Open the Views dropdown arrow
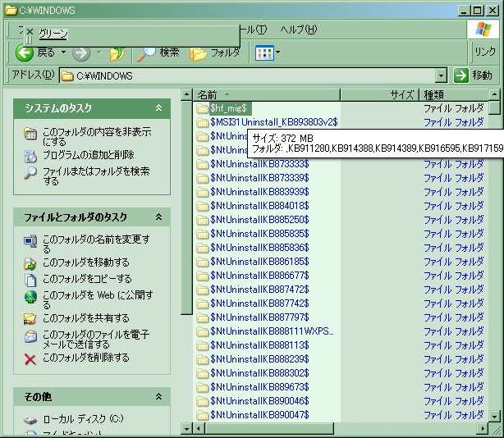Viewport: 504px width, 438px height. pos(277,52)
